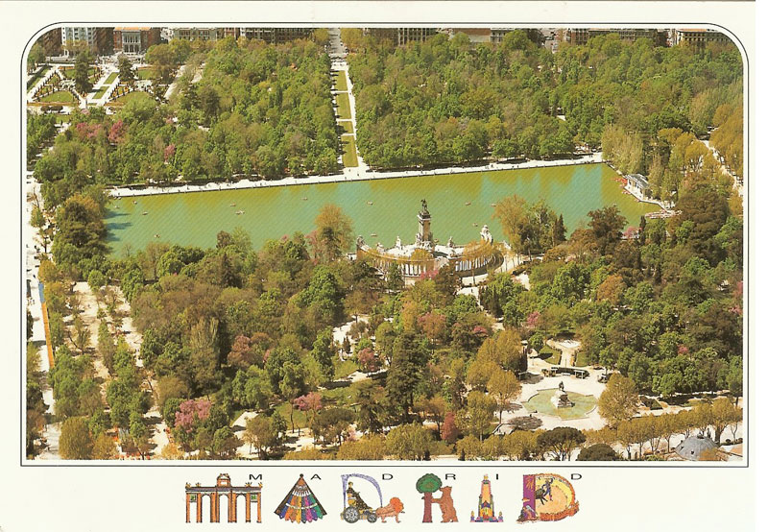Screen dimensions: 768x532
Task: Click the arch-shaped letter M illustration
Action: (x=224, y=498)
